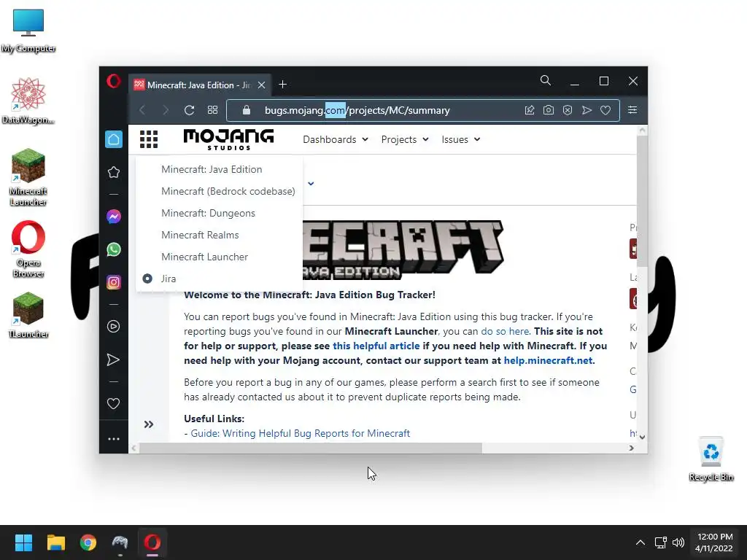
Task: Open the Speed Dial tiles button
Action: 212,110
